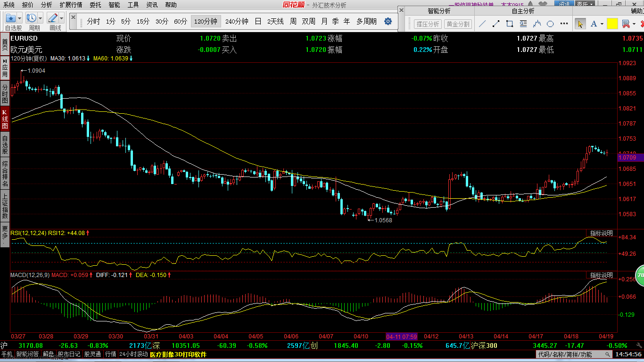
Task: Open the 报价 menu
Action: 28,5
